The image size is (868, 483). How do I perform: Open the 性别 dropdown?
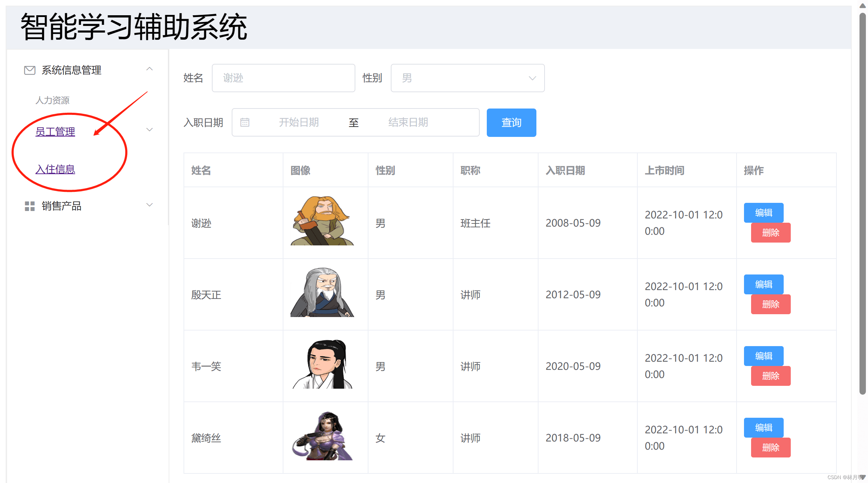click(468, 78)
